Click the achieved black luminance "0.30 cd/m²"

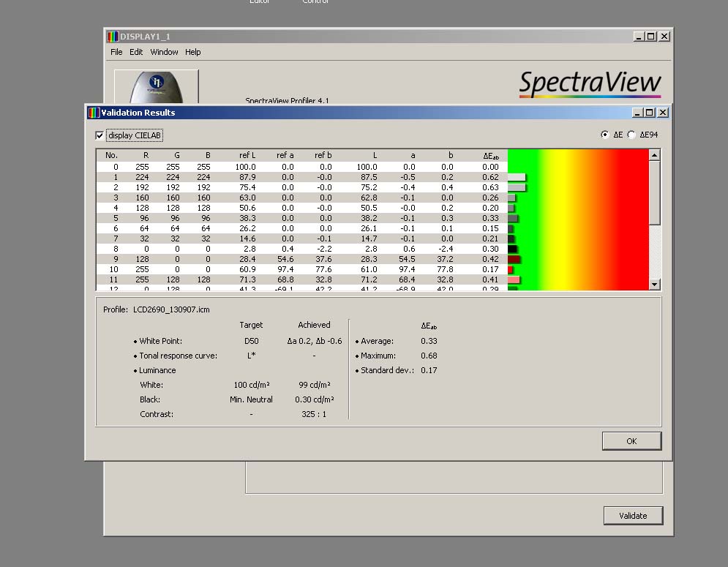pos(315,399)
